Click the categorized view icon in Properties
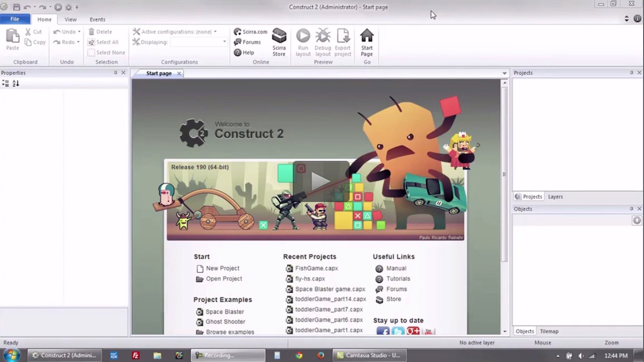 [x=5, y=83]
